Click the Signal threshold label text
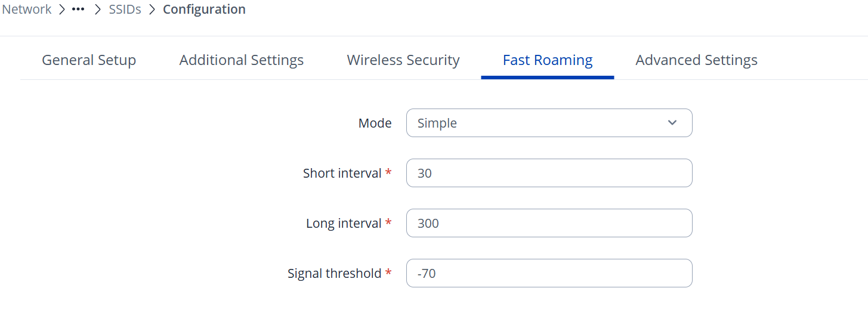The height and width of the screenshot is (319, 868). click(334, 274)
